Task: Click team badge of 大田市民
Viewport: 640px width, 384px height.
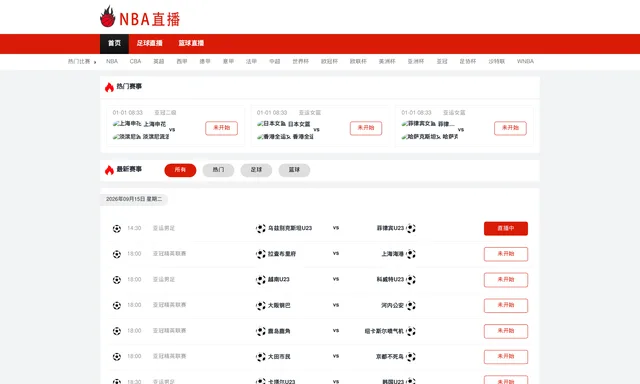Action: 261,357
